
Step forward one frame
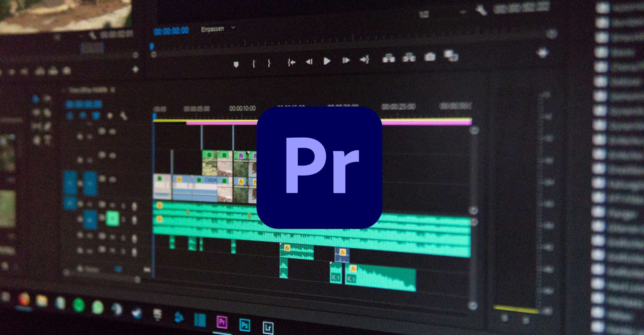click(346, 60)
